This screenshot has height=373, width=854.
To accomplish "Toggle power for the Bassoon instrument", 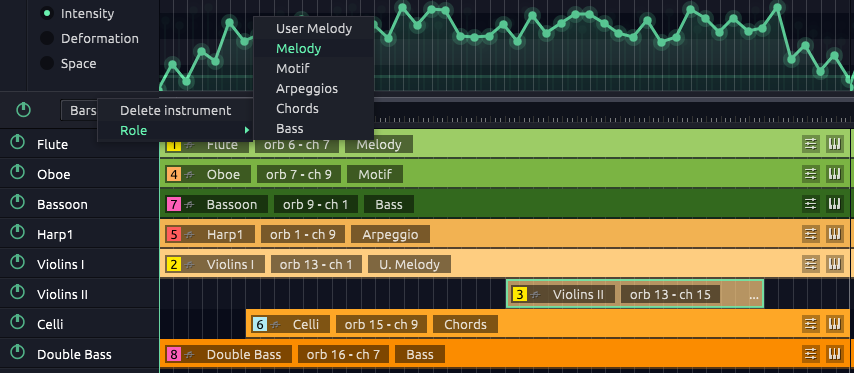I will [x=18, y=203].
